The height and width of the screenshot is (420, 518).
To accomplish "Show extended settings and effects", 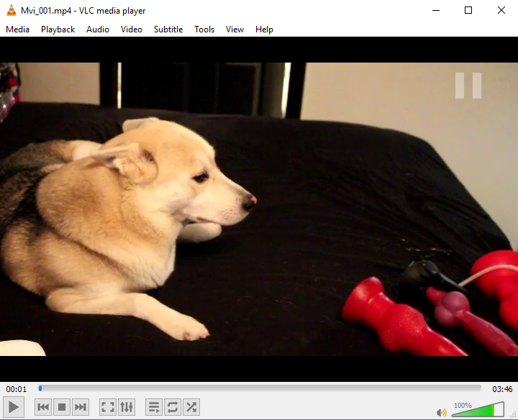I will click(x=127, y=407).
